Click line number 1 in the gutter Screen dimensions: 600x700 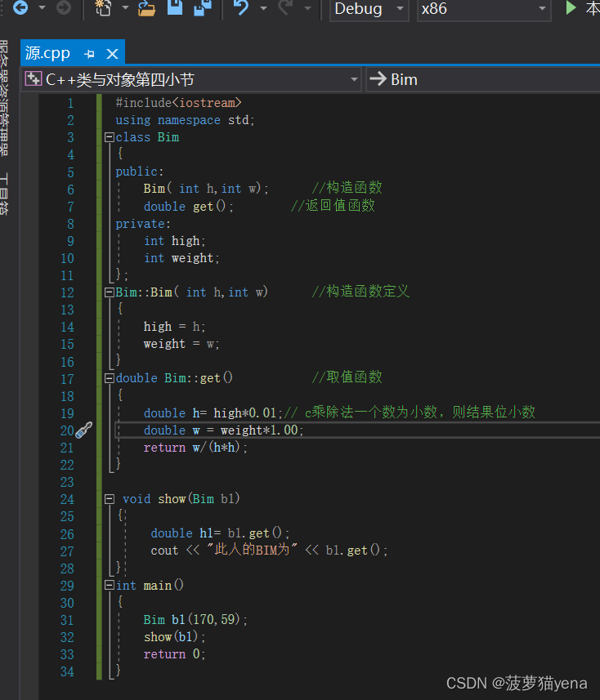70,103
